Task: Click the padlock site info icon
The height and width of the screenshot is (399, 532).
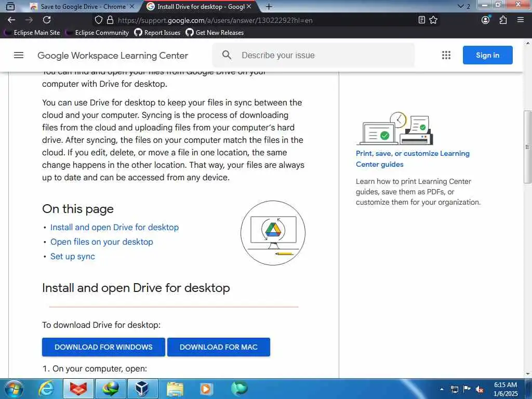Action: point(110,20)
